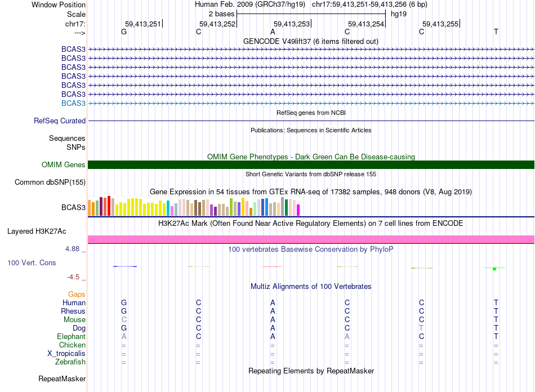Click the blue PhyloP conservation mark
The width and height of the screenshot is (535, 392).
click(125, 266)
